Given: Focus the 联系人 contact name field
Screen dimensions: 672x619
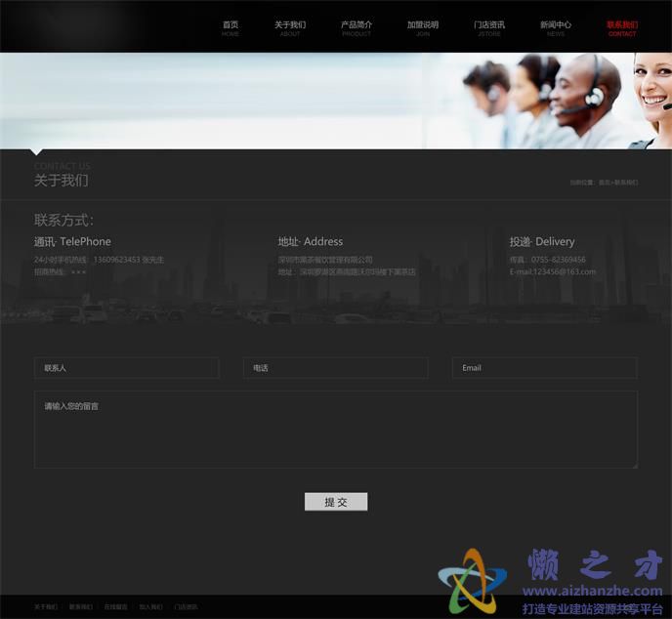Looking at the screenshot, I should 127,368.
